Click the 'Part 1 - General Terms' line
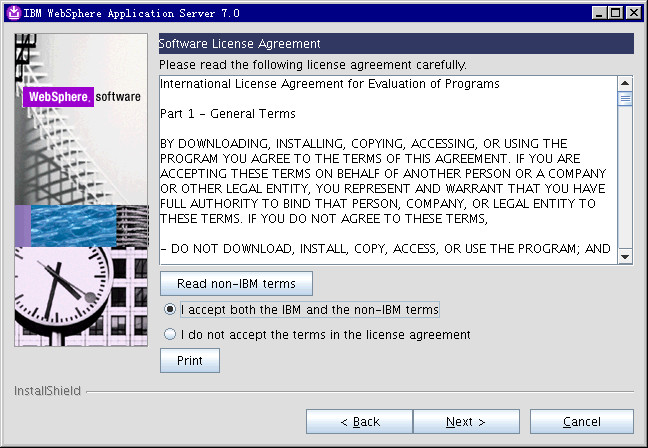The width and height of the screenshot is (648, 448). click(229, 114)
